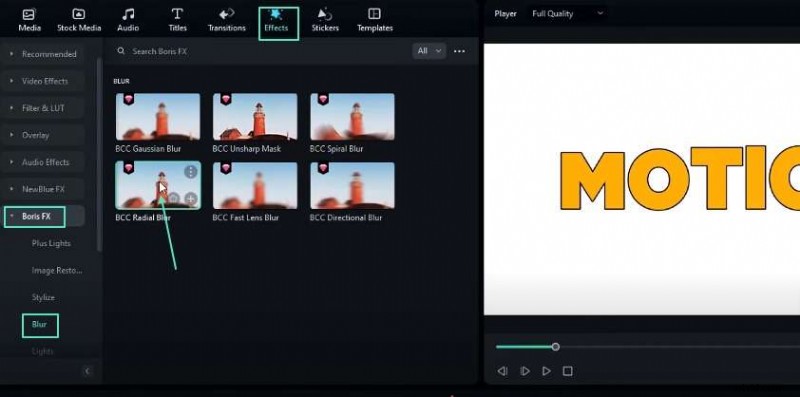
Task: Click the Player label
Action: coord(505,14)
